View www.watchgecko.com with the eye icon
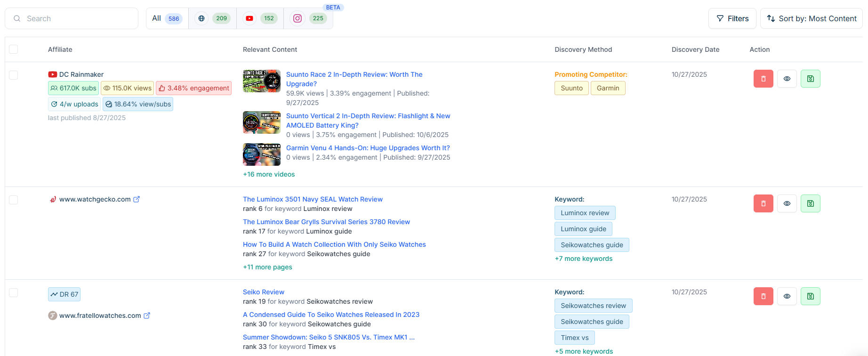Screen dimensions: 868x356 tap(787, 203)
